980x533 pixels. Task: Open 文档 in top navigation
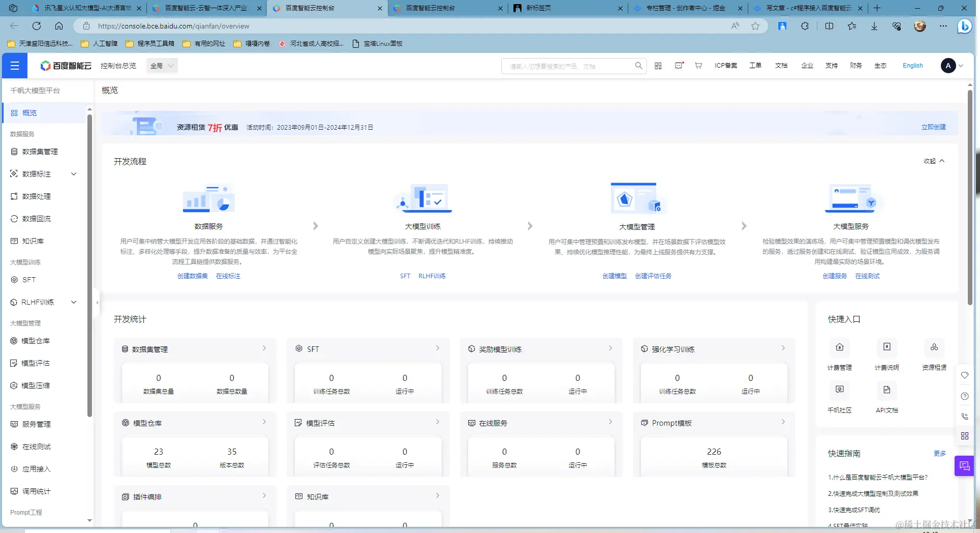click(x=781, y=66)
